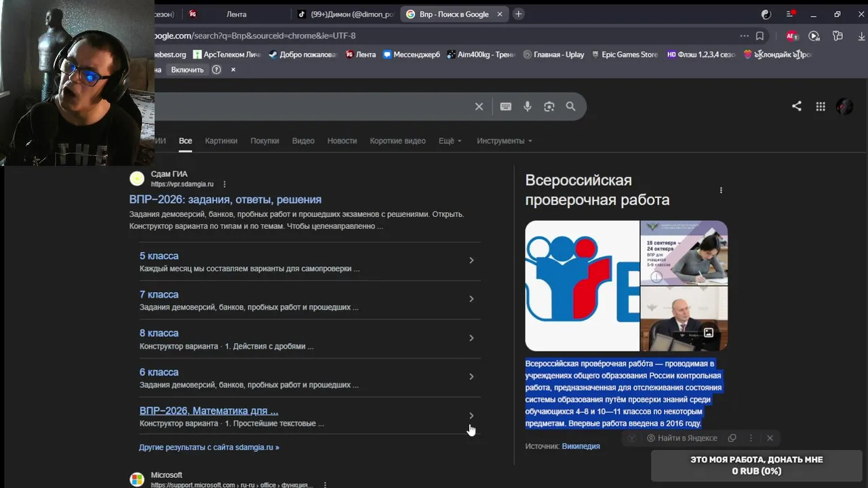Image resolution: width=868 pixels, height=488 pixels.
Task: Open more actions in selection popup
Action: coord(751,439)
